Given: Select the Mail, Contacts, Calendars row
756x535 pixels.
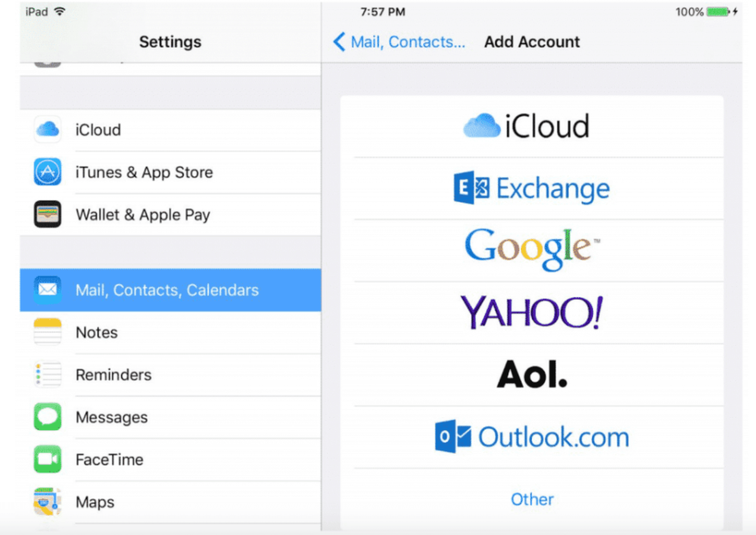Looking at the screenshot, I should pos(166,290).
